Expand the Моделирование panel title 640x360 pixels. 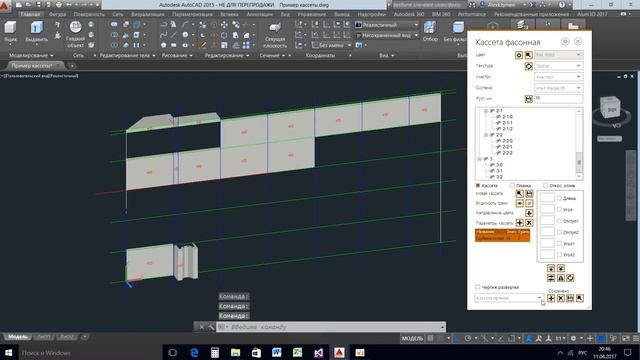point(31,56)
